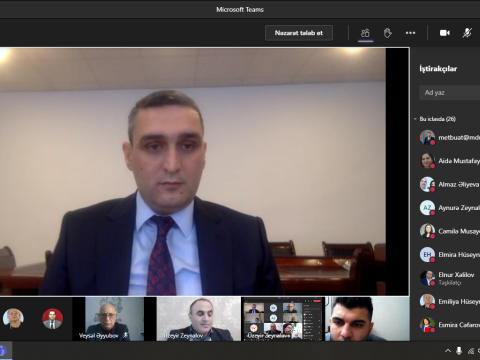Click Veysəl Əyyubov's muted mic indicator

(x=126, y=335)
